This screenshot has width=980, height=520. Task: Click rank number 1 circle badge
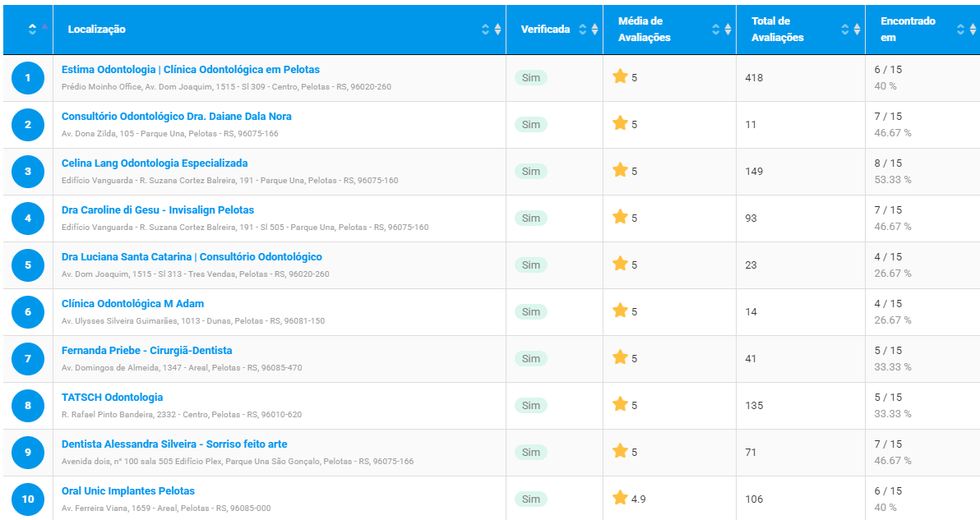tap(27, 78)
